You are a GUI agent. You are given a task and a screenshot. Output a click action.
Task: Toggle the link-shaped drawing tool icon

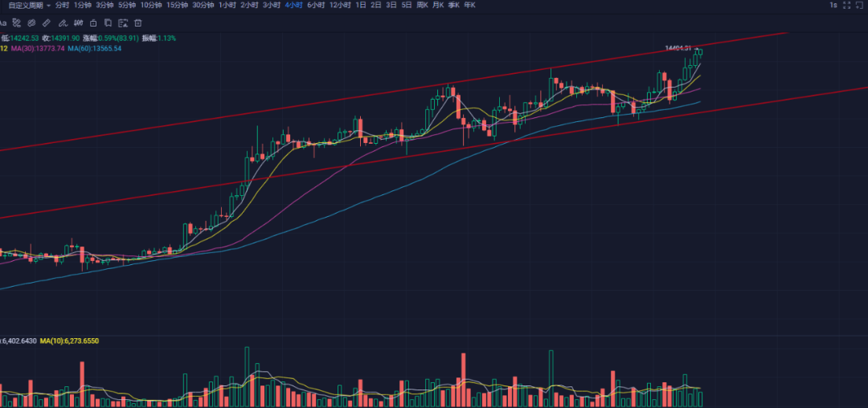[31, 23]
